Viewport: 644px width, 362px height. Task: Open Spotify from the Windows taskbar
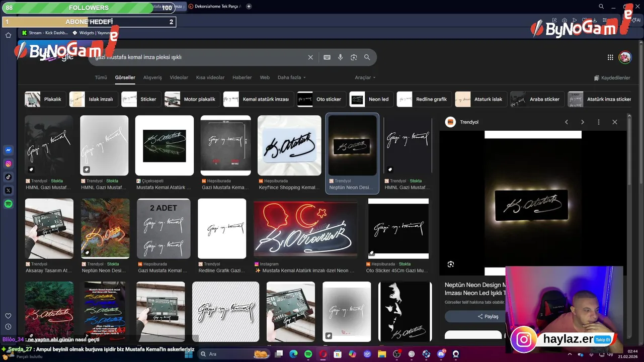[x=308, y=354]
